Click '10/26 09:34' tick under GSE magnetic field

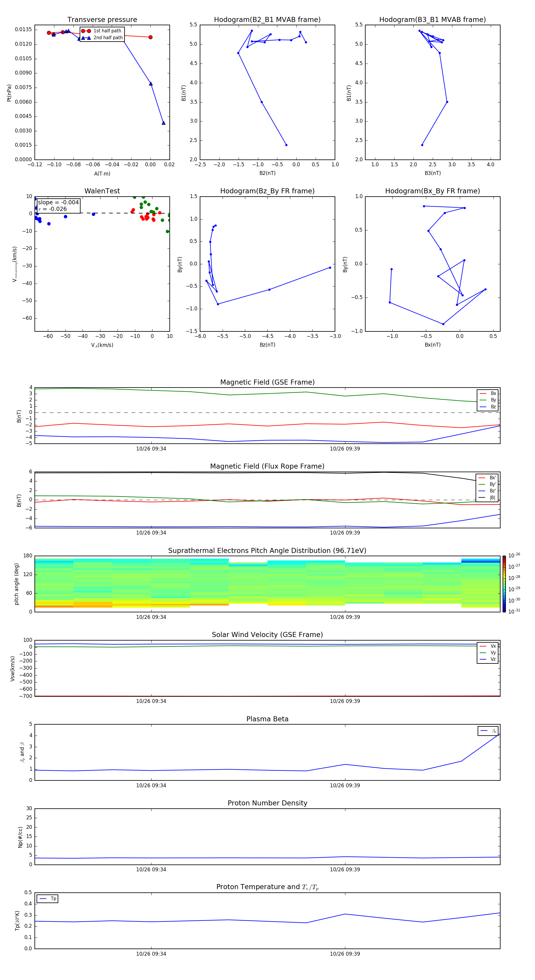pyautogui.click(x=151, y=449)
